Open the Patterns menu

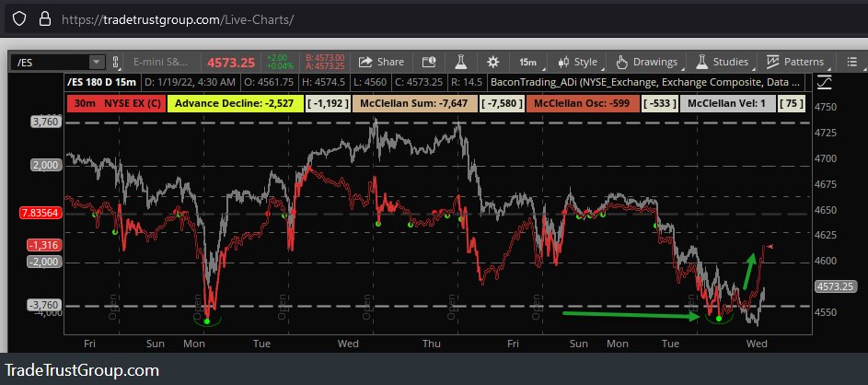pyautogui.click(x=795, y=62)
